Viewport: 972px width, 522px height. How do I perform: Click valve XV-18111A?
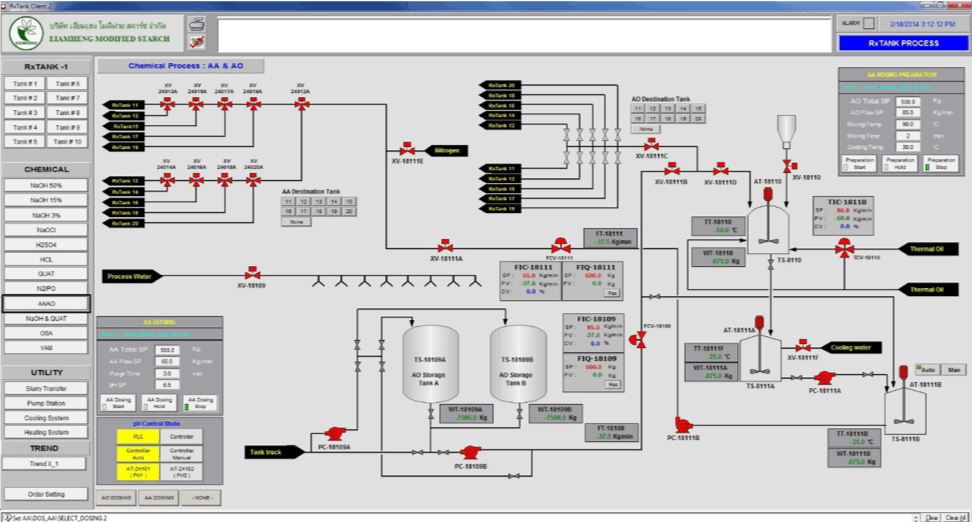point(444,246)
